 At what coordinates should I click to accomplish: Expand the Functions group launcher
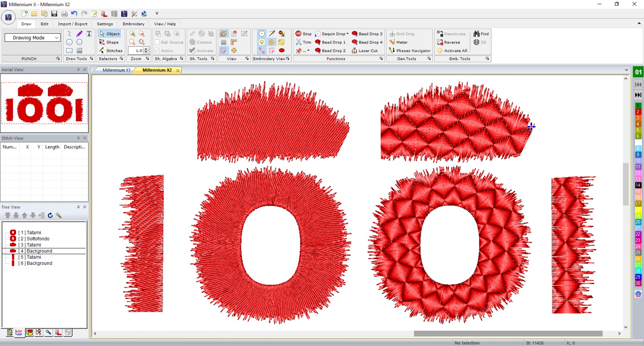click(381, 59)
